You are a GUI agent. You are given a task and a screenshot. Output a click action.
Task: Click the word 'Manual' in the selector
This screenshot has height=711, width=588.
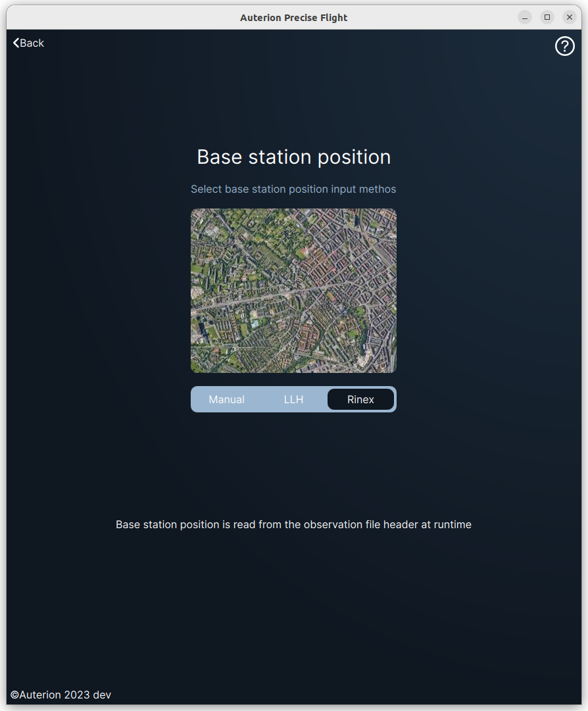[x=226, y=399]
